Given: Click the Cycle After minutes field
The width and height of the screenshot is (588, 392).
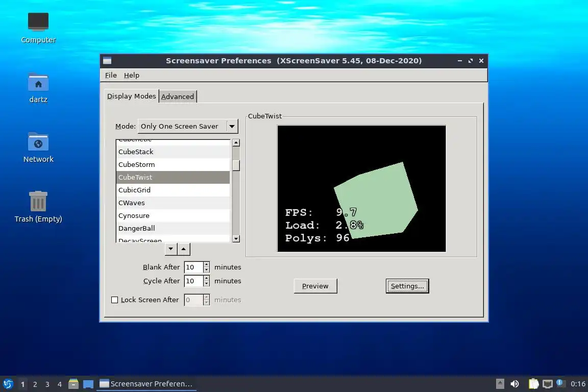Looking at the screenshot, I should (x=194, y=281).
